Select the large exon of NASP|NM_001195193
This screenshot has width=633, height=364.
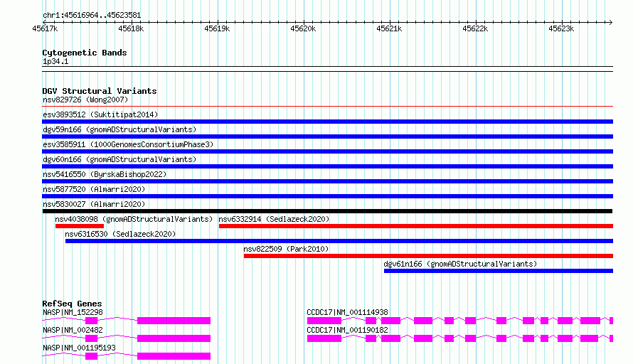pos(174,356)
